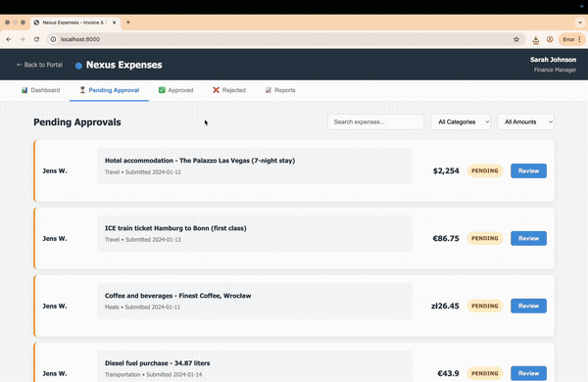This screenshot has height=382, width=588.
Task: Click the €43.9 amount
Action: [449, 373]
